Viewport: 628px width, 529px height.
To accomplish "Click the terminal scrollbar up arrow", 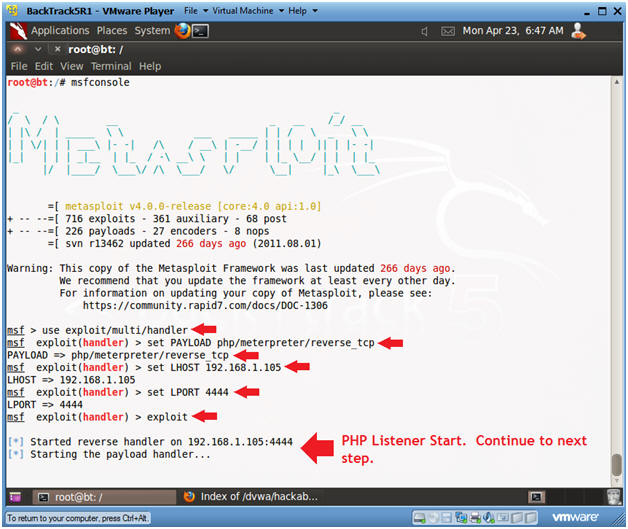I will (617, 82).
